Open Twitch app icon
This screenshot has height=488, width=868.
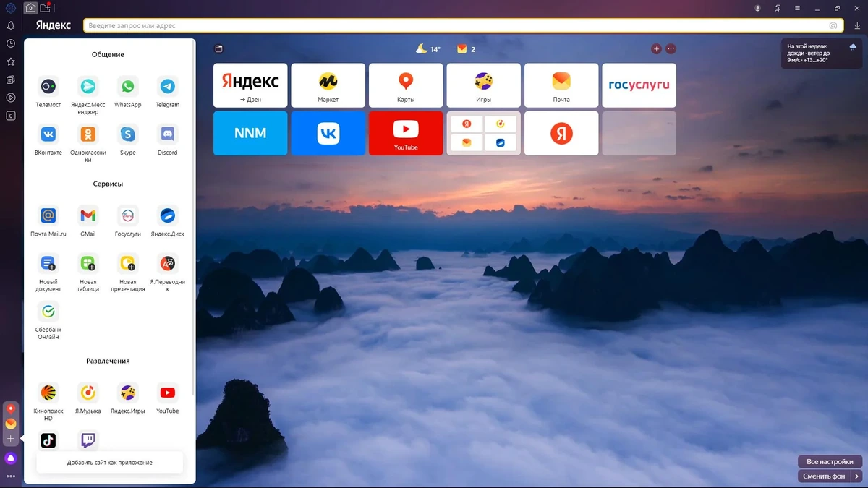88,440
